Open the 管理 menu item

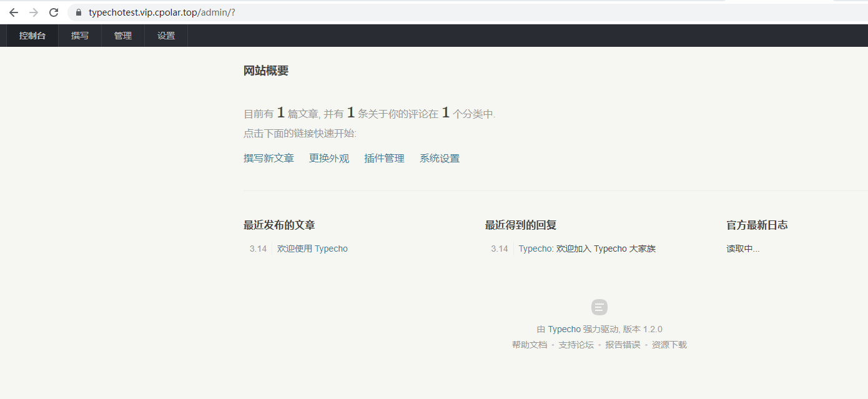click(x=122, y=36)
